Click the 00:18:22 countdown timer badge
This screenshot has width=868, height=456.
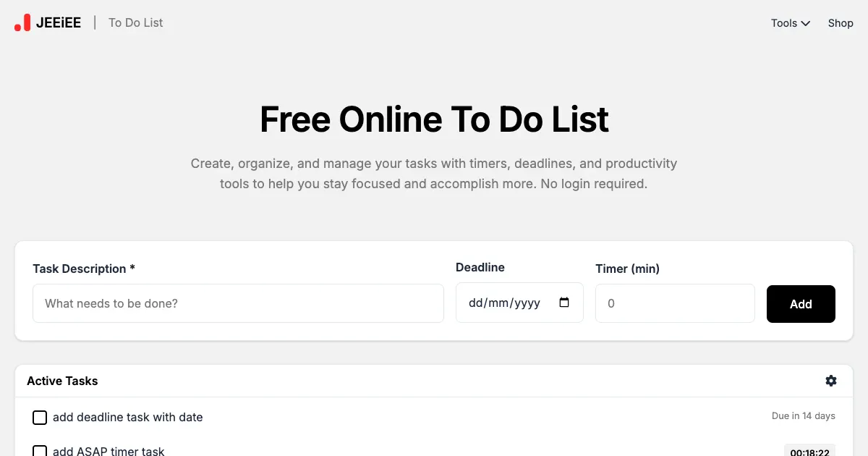[x=809, y=450]
